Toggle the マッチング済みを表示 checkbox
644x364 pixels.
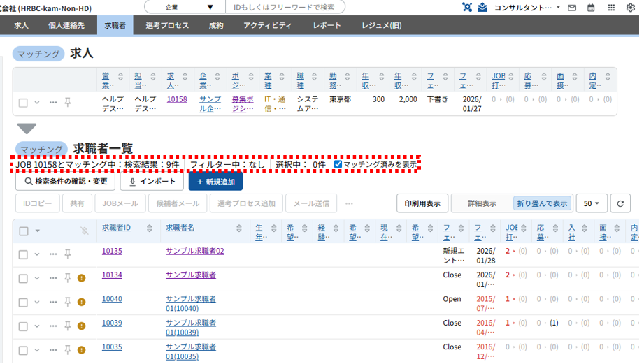pyautogui.click(x=338, y=164)
